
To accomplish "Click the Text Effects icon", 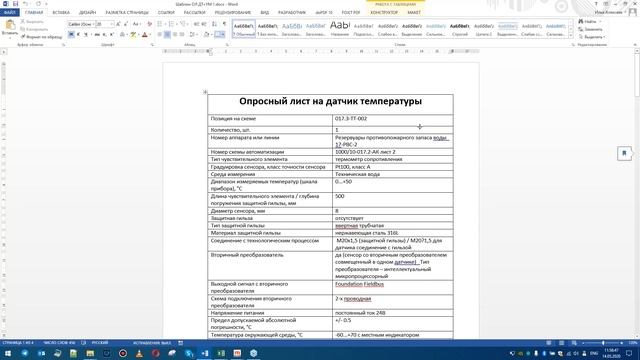I will click(122, 35).
